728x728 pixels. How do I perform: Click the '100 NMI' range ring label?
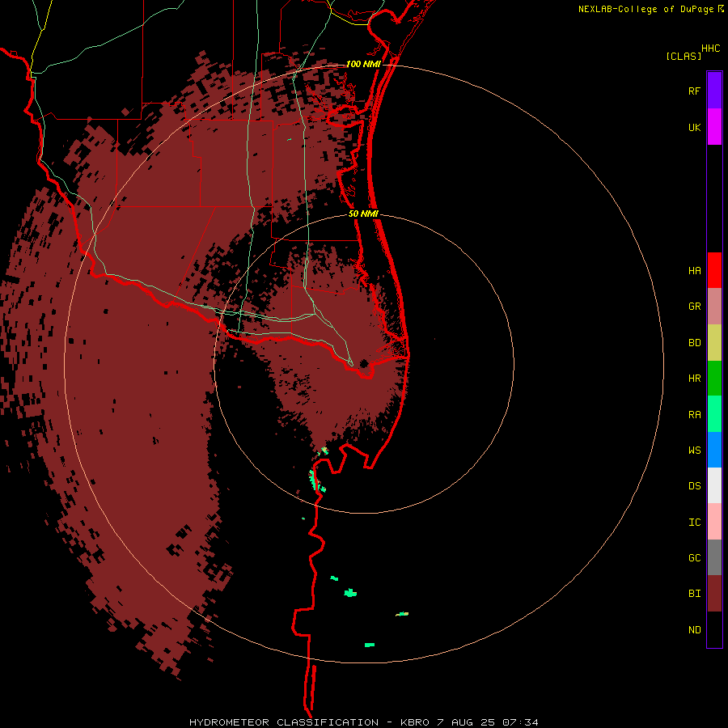(363, 64)
